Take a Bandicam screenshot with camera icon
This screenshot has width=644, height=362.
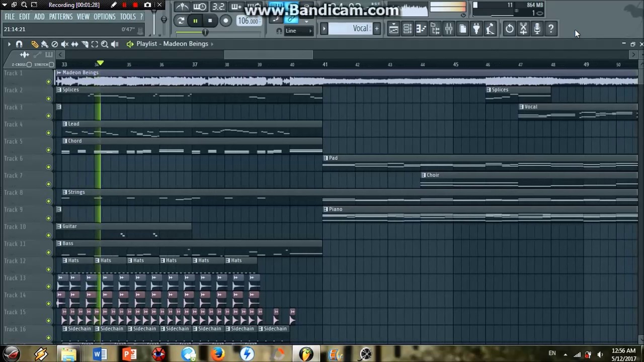pyautogui.click(x=147, y=5)
